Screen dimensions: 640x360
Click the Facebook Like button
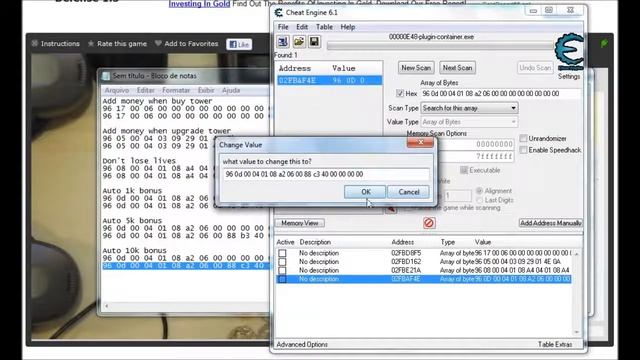pyautogui.click(x=239, y=44)
